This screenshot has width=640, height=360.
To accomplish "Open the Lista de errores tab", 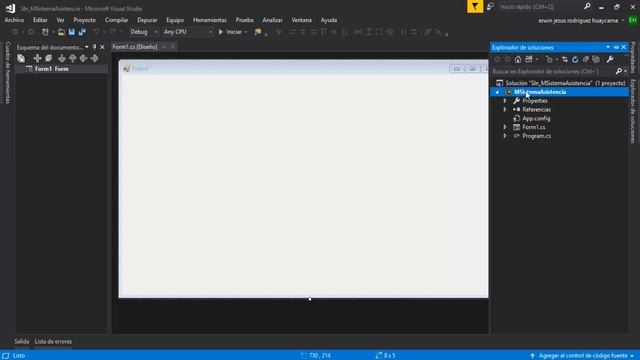I will (53, 341).
